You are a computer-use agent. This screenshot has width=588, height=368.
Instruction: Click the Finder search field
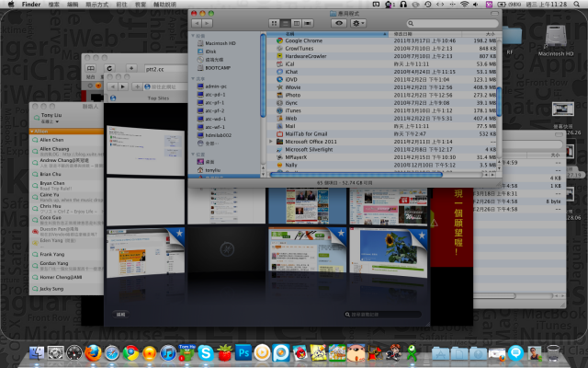[453, 23]
